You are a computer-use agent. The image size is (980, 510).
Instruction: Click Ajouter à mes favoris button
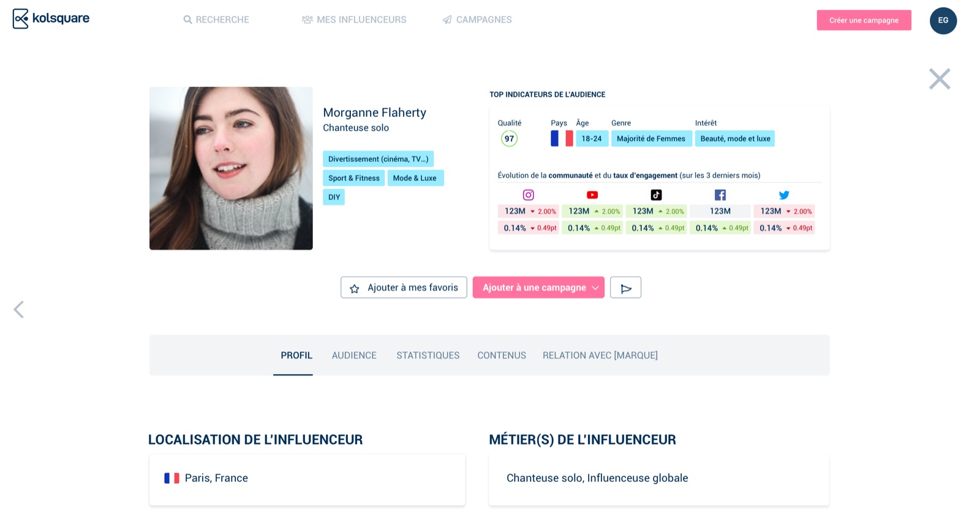404,288
